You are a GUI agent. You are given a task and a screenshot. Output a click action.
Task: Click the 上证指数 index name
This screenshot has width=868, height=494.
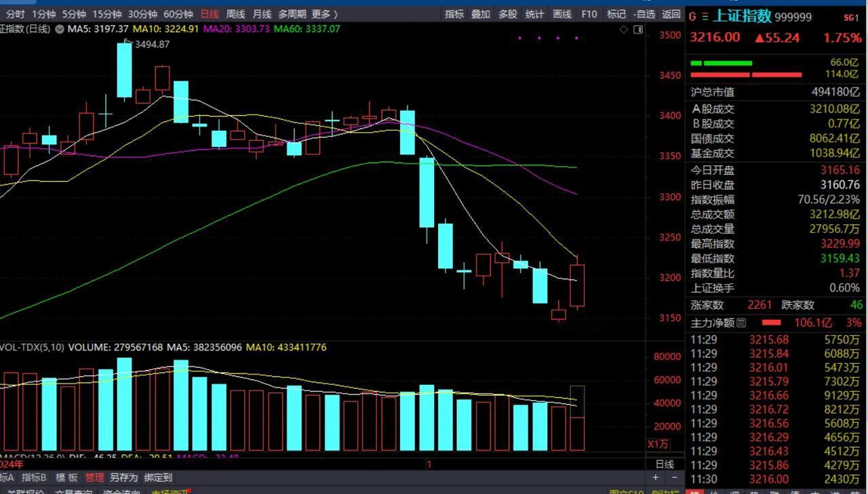pos(742,16)
